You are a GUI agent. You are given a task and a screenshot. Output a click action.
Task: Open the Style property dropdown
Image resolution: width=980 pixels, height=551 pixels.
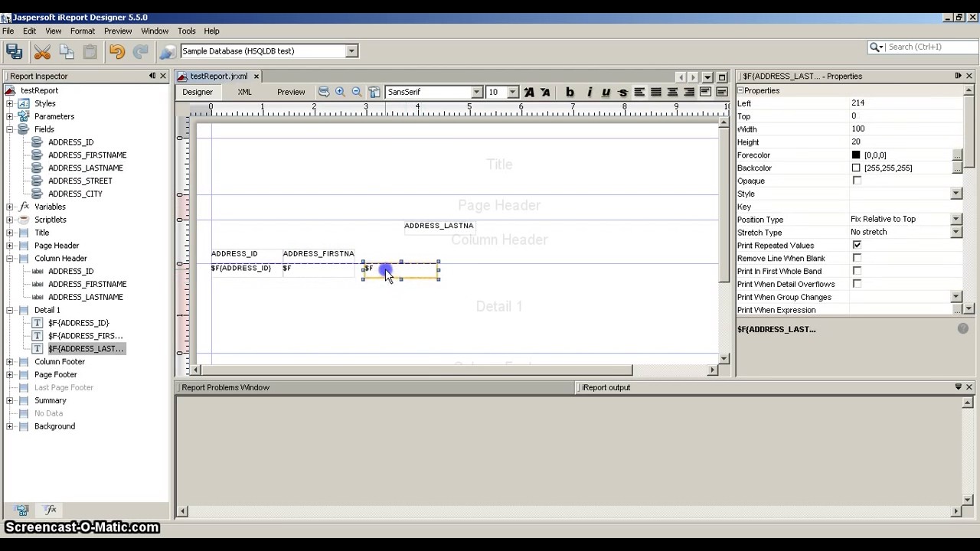[x=956, y=194]
